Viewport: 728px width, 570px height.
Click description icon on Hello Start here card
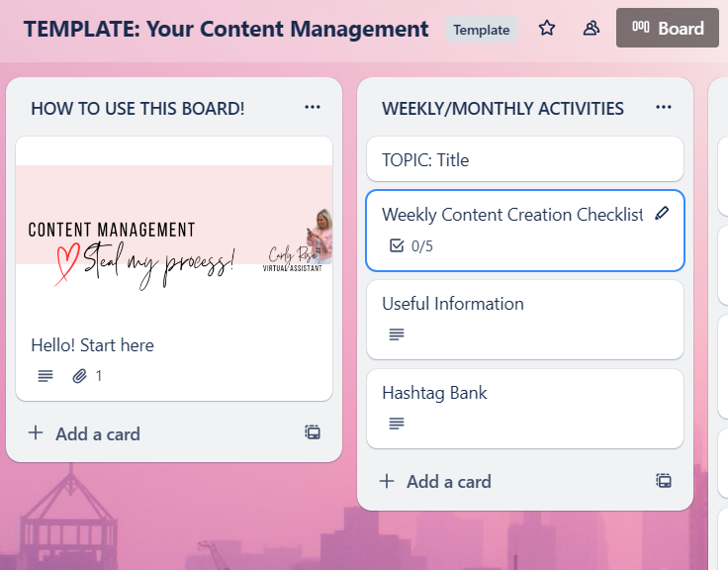pyautogui.click(x=45, y=375)
